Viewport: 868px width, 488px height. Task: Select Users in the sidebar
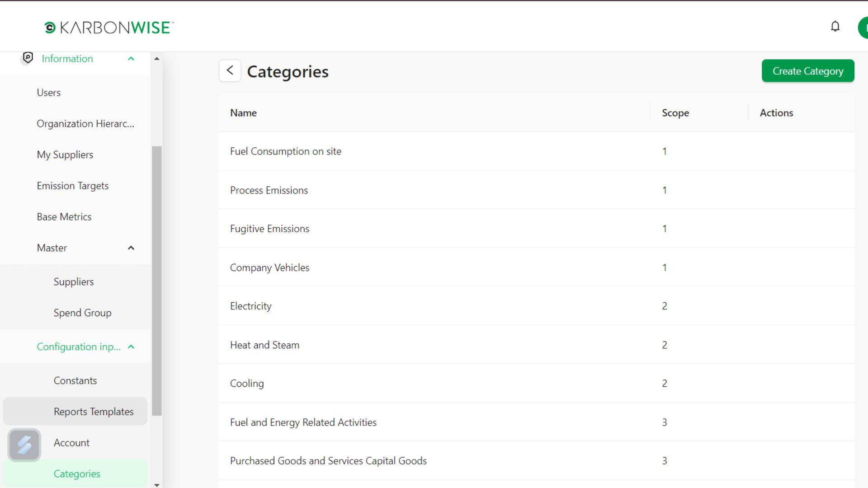coord(48,92)
